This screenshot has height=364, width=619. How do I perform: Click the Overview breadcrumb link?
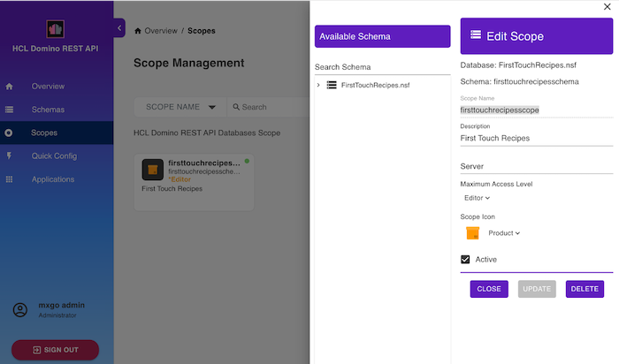pyautogui.click(x=161, y=31)
